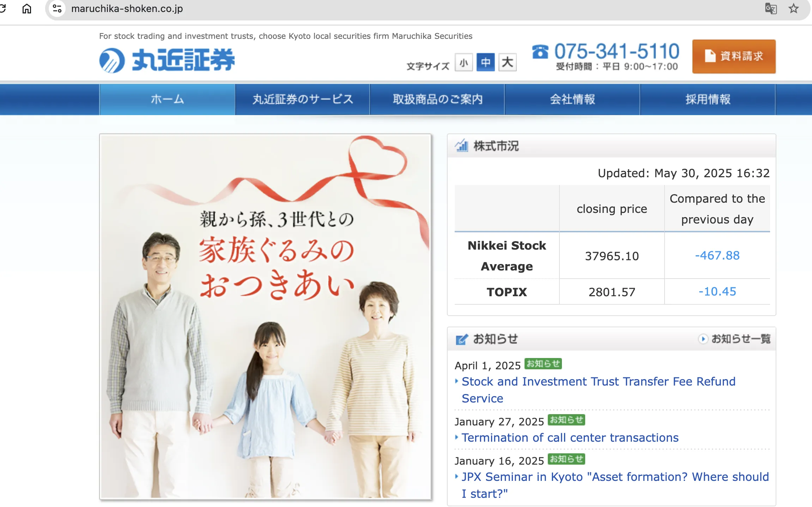Click the tagline about Kyoto local securities firm

[x=286, y=36]
